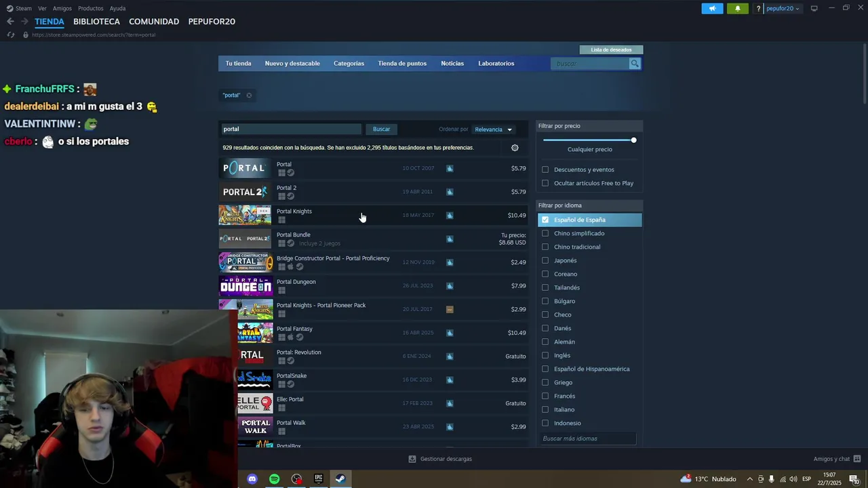Check the Alemán language filter
This screenshot has width=868, height=488.
pos(545,342)
